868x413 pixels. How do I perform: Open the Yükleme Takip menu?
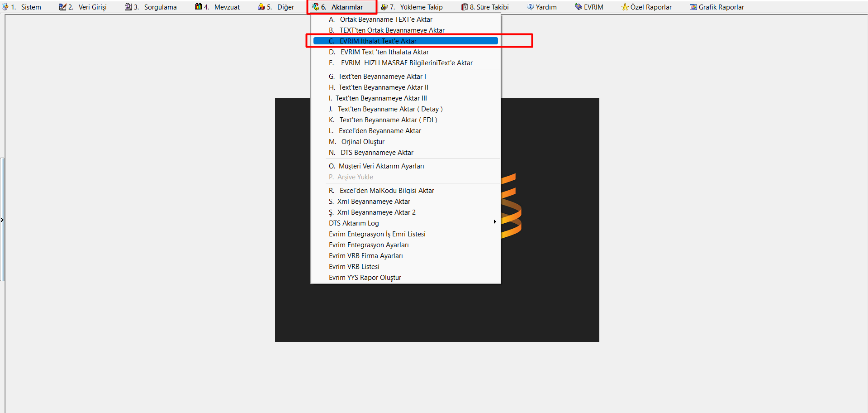(x=416, y=7)
